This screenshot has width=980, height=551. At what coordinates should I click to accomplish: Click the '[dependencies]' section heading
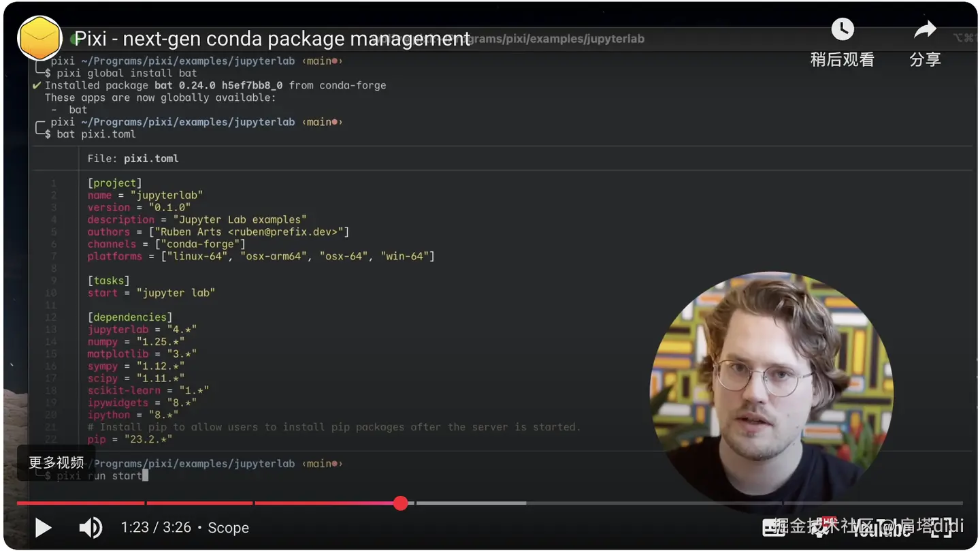(x=130, y=317)
